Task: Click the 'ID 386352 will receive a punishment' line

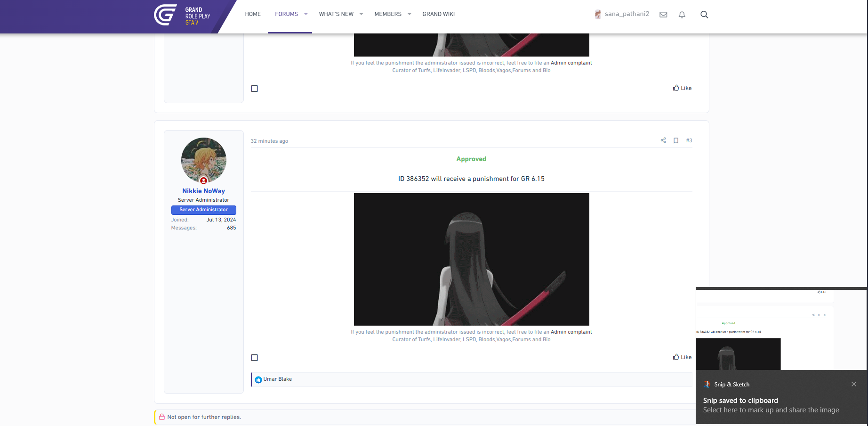Action: click(471, 179)
